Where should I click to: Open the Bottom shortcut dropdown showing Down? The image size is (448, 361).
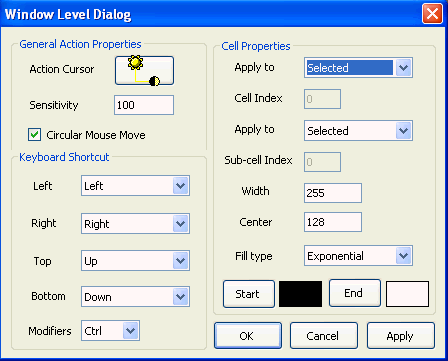point(135,296)
